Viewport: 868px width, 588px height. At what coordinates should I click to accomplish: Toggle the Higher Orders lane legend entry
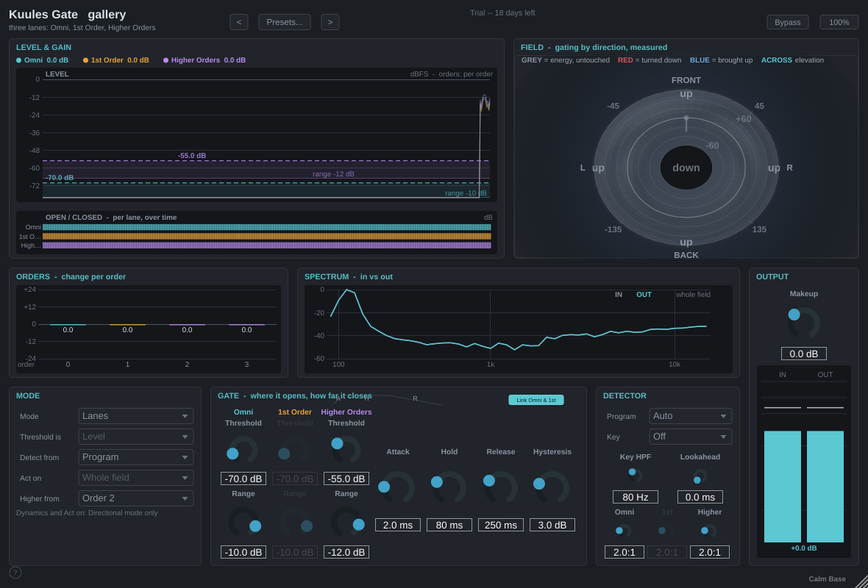(x=204, y=60)
